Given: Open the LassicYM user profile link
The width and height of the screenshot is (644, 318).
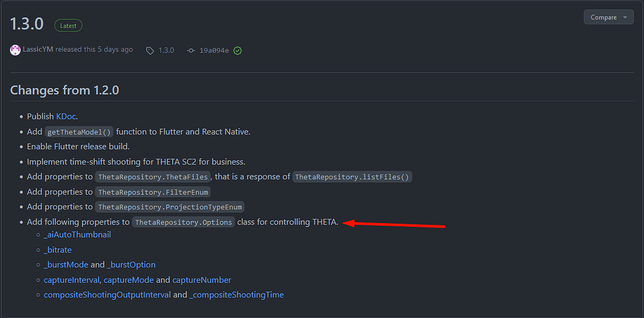Looking at the screenshot, I should click(38, 50).
